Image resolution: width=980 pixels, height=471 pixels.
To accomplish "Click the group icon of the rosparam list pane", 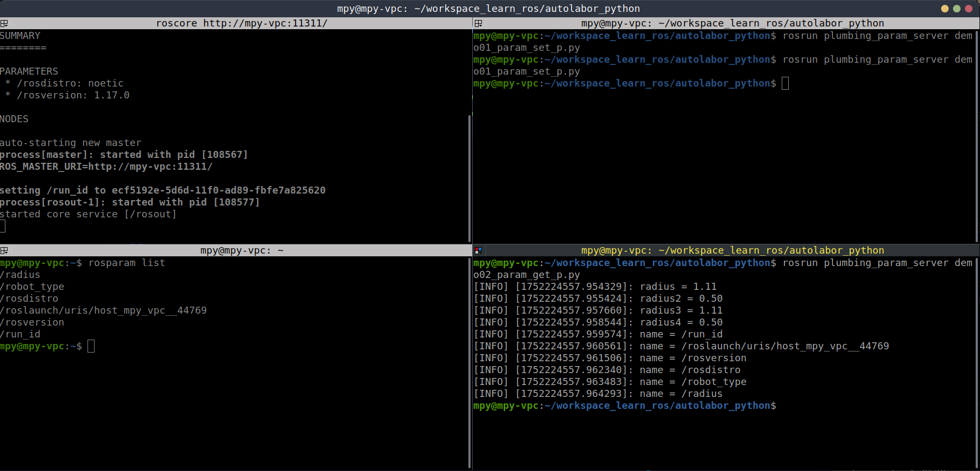I will pos(4,250).
